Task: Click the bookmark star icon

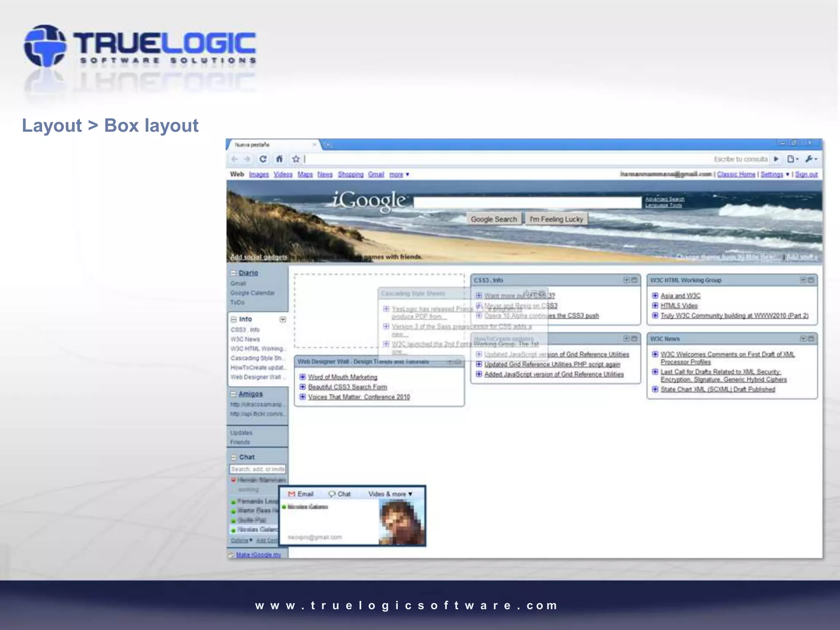Action: tap(296, 159)
